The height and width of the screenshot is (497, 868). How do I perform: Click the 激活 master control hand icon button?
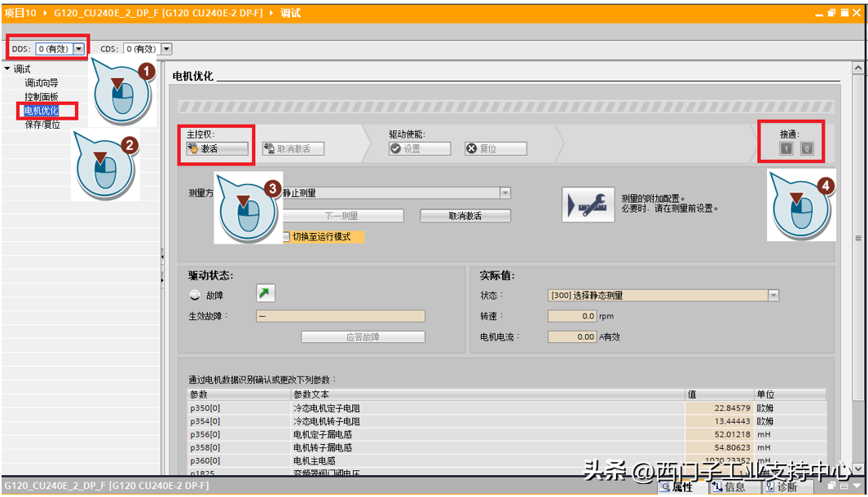pyautogui.click(x=216, y=149)
